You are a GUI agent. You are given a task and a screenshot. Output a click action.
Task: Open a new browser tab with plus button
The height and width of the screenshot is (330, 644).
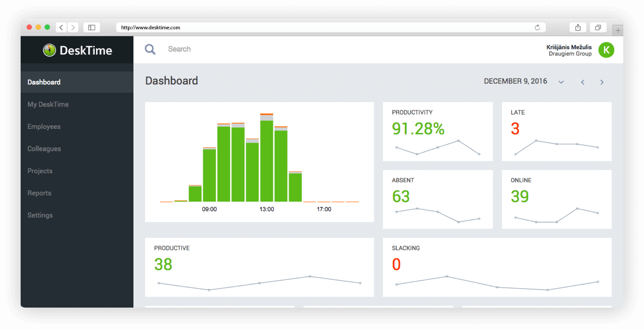618,30
